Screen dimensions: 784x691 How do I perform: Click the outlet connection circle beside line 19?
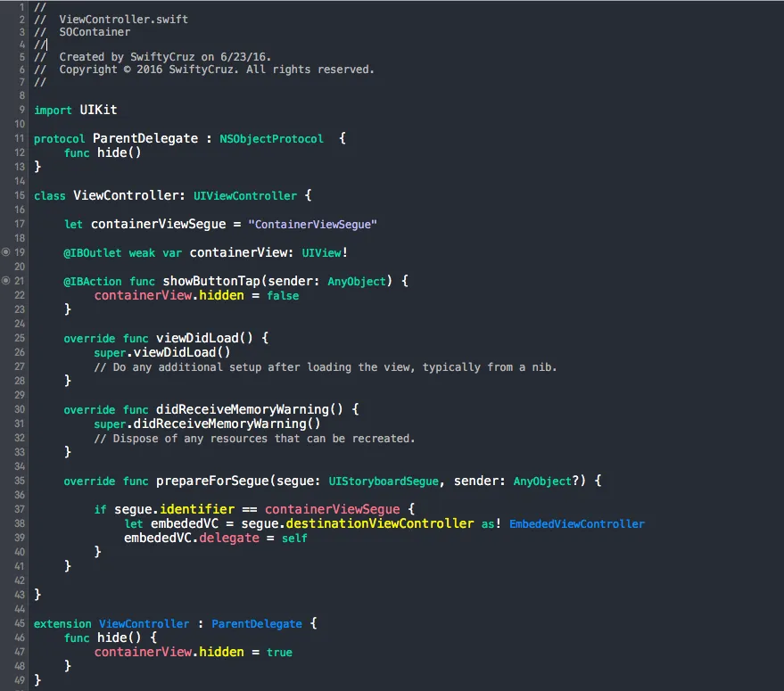(5, 252)
